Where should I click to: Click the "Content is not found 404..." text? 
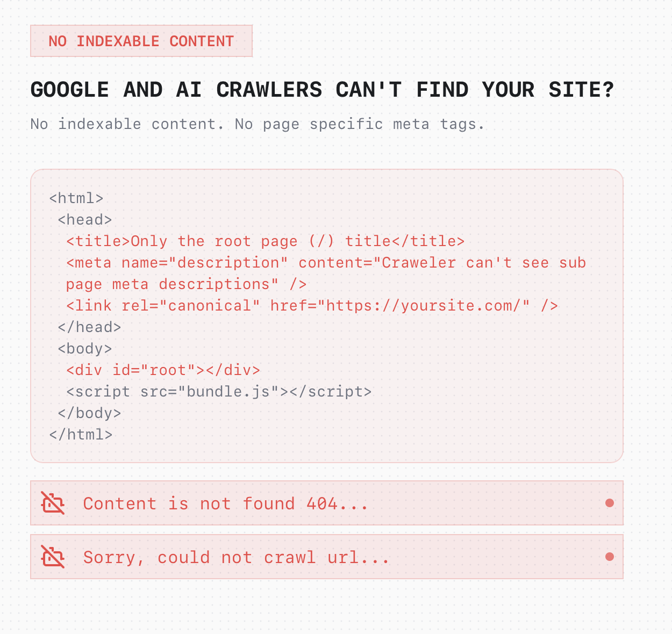point(225,503)
